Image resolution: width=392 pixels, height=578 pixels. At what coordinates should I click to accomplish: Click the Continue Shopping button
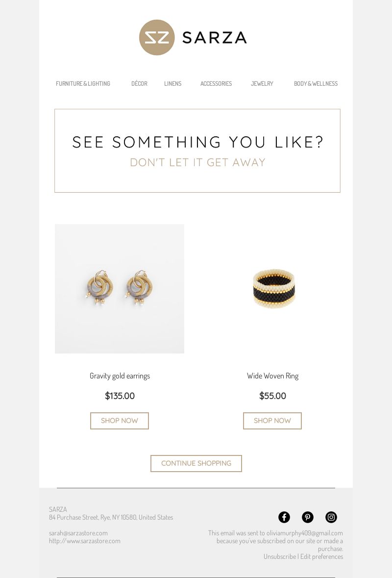coord(196,463)
